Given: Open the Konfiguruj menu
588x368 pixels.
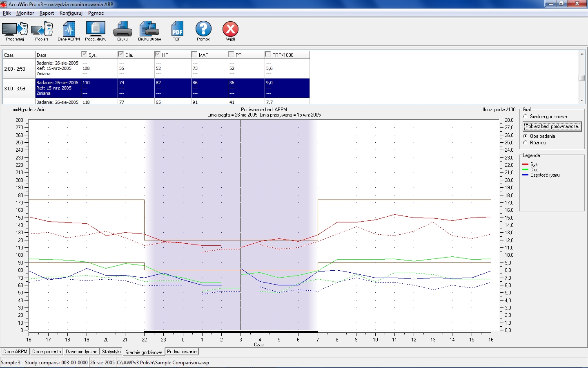Looking at the screenshot, I should click(70, 13).
